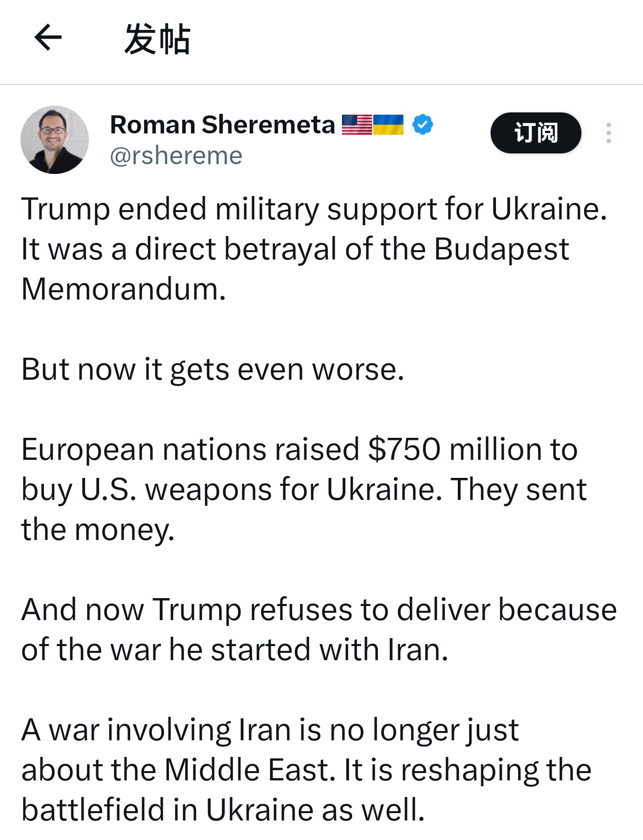The image size is (643, 840).
Task: Open the three-dot more options menu
Action: [608, 133]
